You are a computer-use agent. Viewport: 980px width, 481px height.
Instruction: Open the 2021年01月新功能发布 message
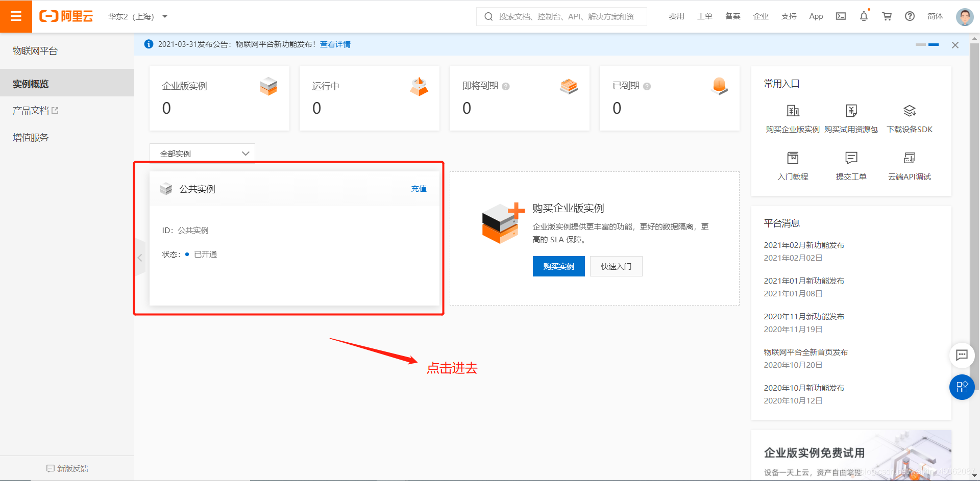804,281
